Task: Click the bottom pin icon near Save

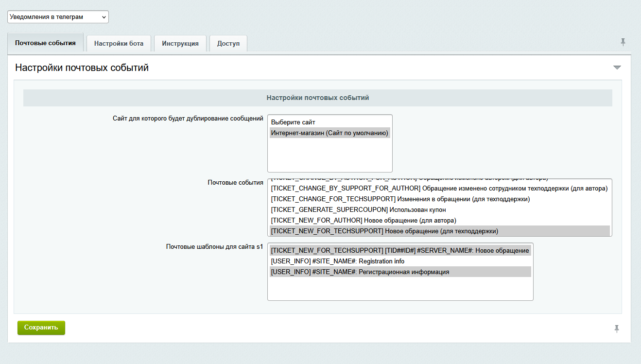Action: tap(617, 329)
